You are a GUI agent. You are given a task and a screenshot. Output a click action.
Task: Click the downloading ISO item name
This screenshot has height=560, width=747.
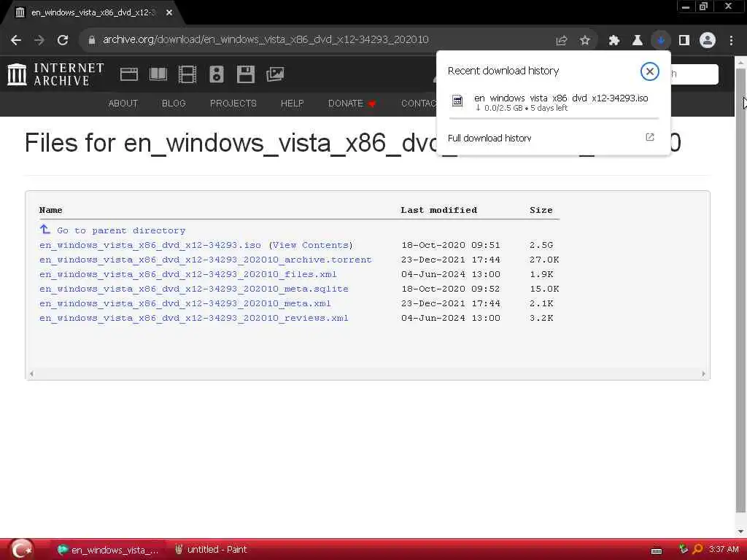coord(561,98)
